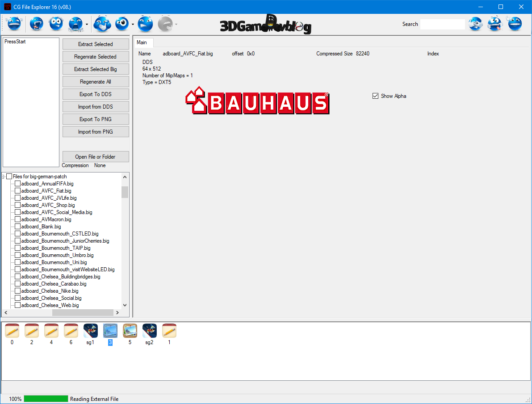532x404 pixels.
Task: Click Export To PNG
Action: [95, 119]
